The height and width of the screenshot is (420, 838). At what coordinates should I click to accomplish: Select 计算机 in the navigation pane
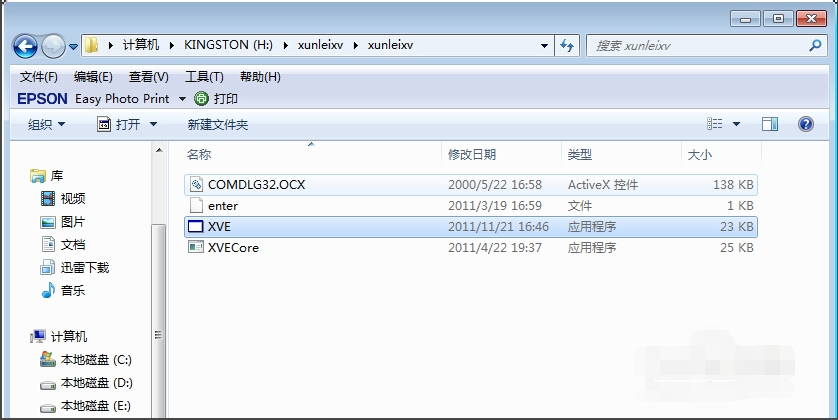(x=59, y=337)
